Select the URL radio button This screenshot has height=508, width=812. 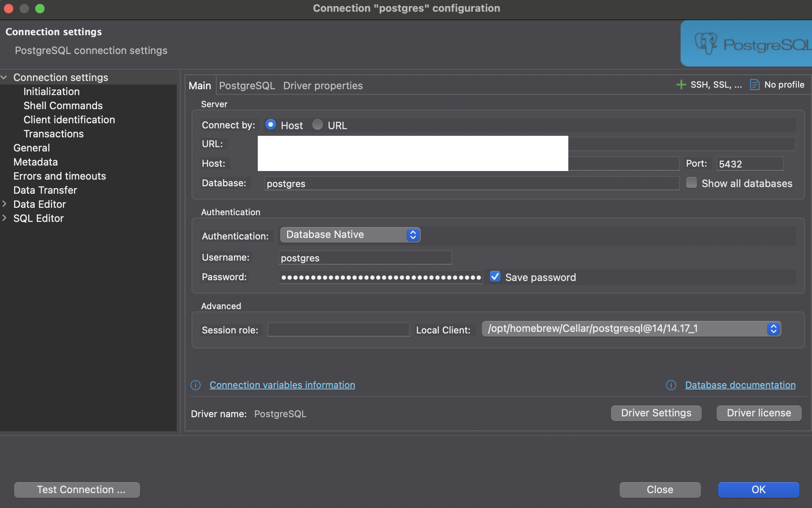click(x=317, y=125)
